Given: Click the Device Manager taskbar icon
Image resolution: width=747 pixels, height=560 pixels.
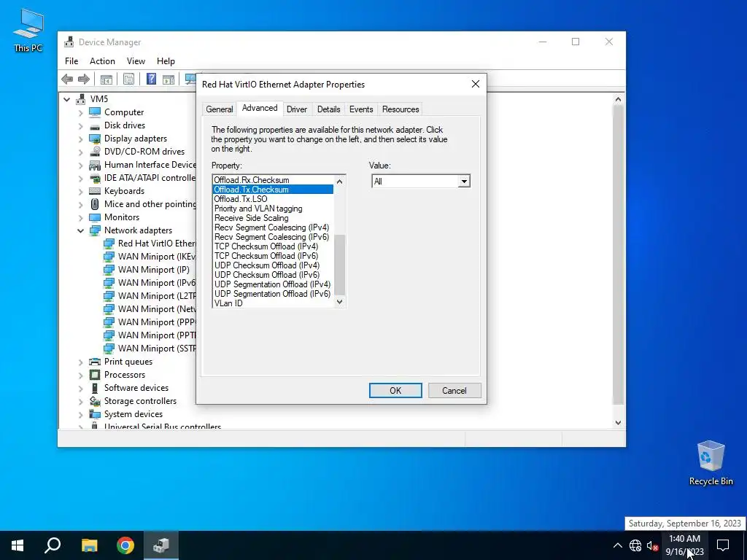Looking at the screenshot, I should click(x=161, y=545).
